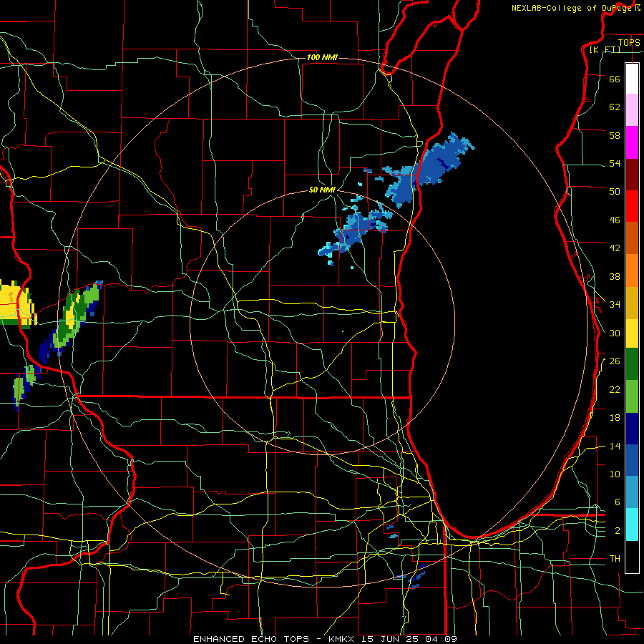Click the bright red legend swatch
Viewport: 644px width, 644px height.
[x=632, y=206]
